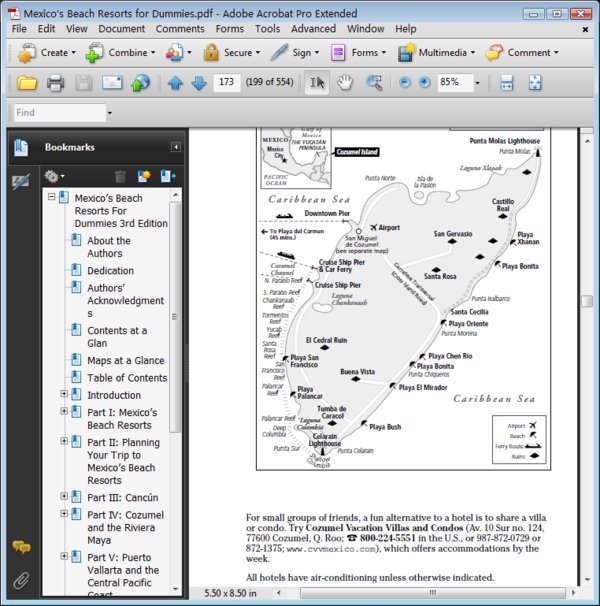The width and height of the screenshot is (600, 606).
Task: Click the Print icon in toolbar
Action: pos(56,83)
